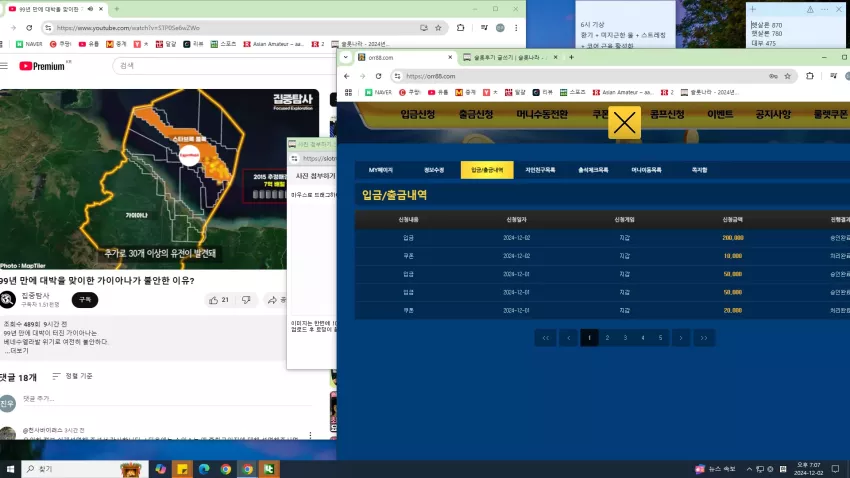
Task: Add new sticky note with plus icon
Action: tap(752, 9)
